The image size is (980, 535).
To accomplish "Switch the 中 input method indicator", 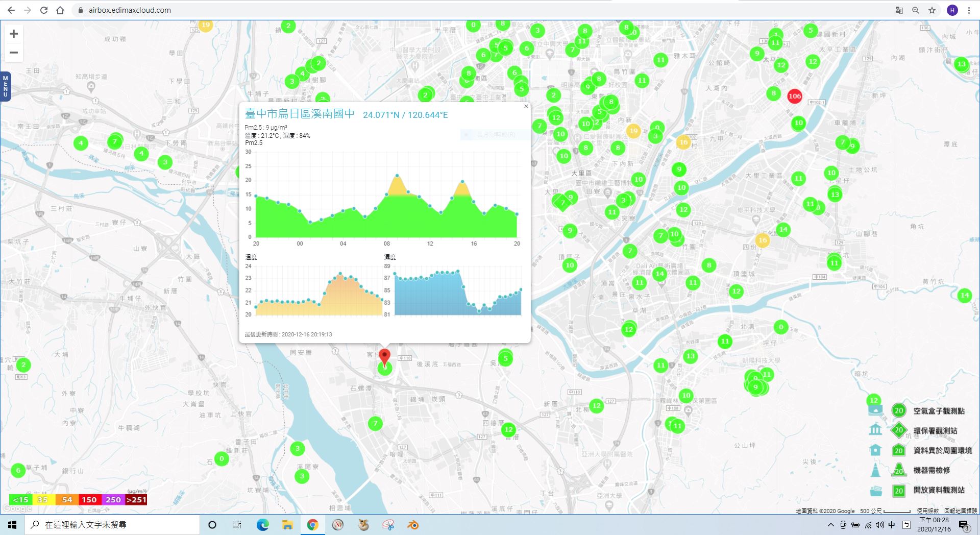I will (x=892, y=525).
